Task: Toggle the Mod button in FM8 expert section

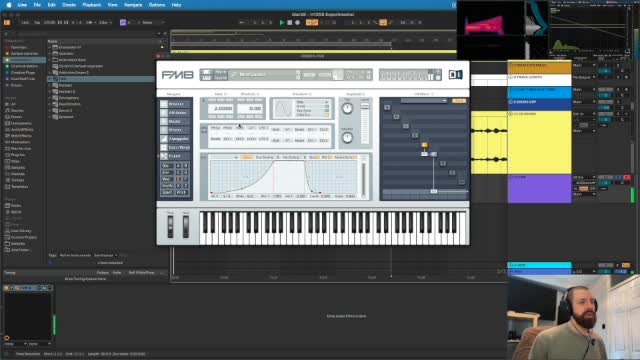Action: pos(167,179)
